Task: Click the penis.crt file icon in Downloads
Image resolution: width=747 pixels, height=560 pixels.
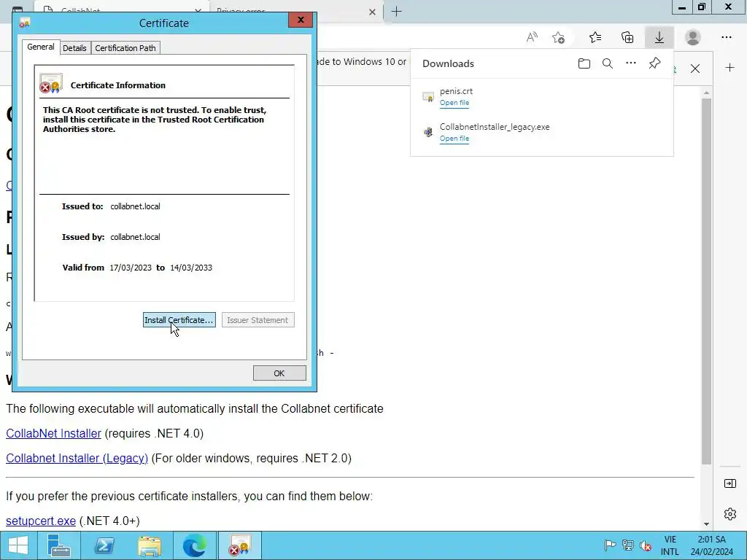Action: click(428, 97)
